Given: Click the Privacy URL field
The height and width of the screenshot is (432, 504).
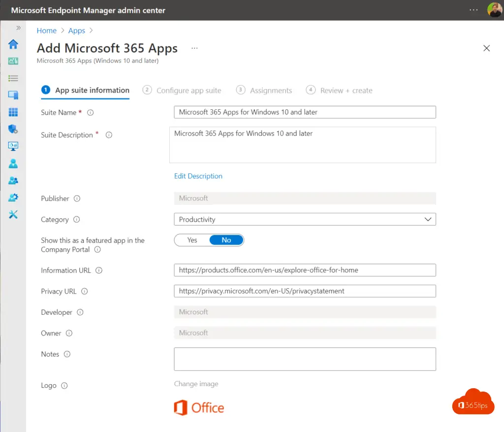Looking at the screenshot, I should (x=305, y=291).
